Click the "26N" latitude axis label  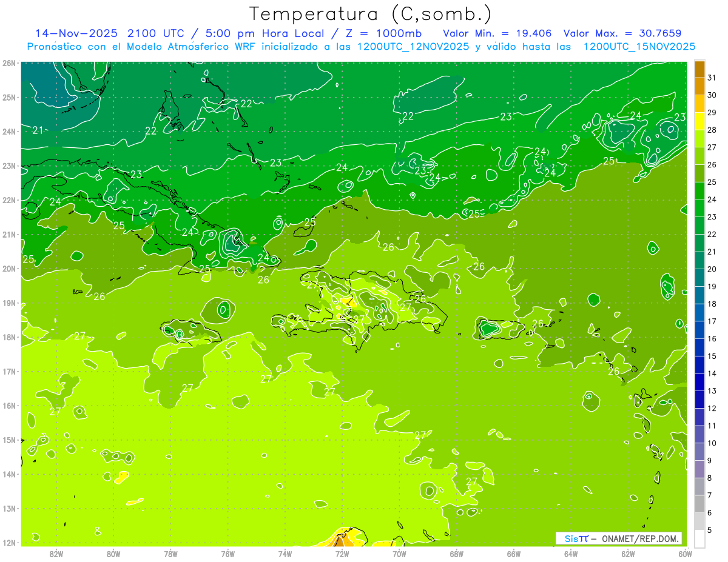[9, 63]
